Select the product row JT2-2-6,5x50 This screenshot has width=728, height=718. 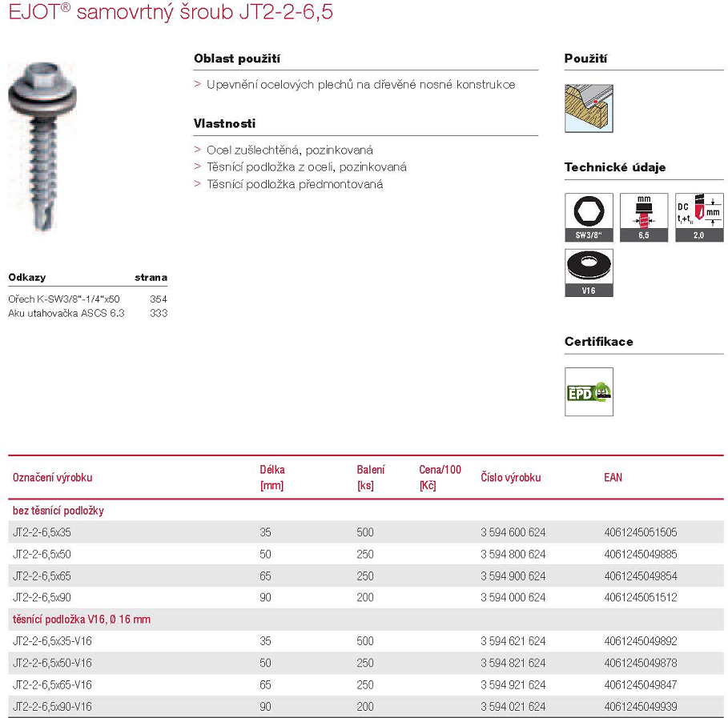point(366,554)
